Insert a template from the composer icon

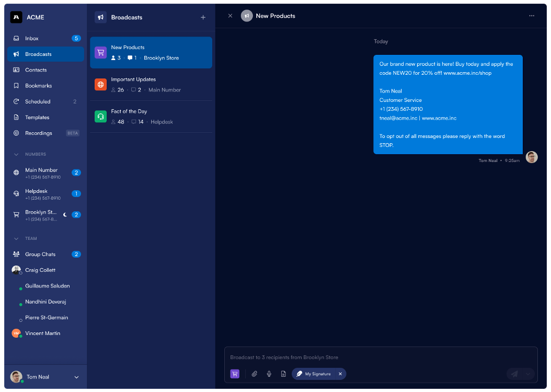tap(283, 374)
